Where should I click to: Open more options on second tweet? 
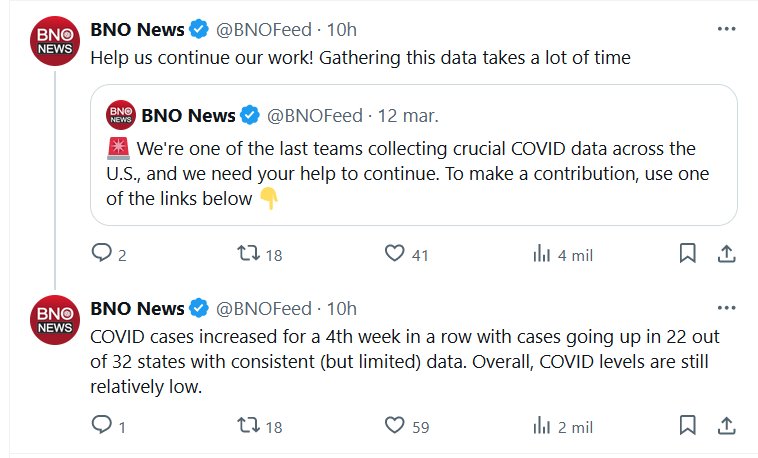(727, 308)
